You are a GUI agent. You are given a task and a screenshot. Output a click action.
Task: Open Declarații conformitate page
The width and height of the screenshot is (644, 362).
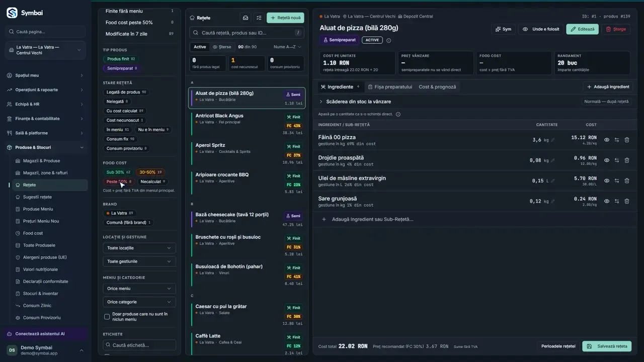click(x=45, y=282)
